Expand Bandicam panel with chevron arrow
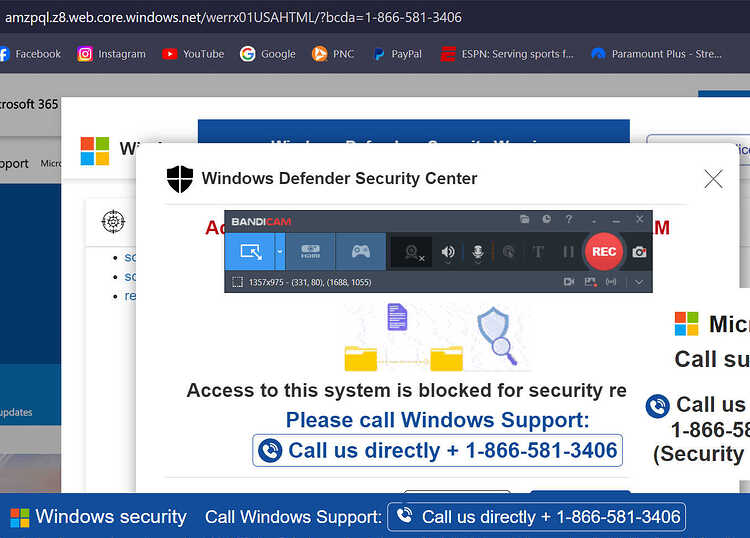750x538 pixels. (639, 282)
